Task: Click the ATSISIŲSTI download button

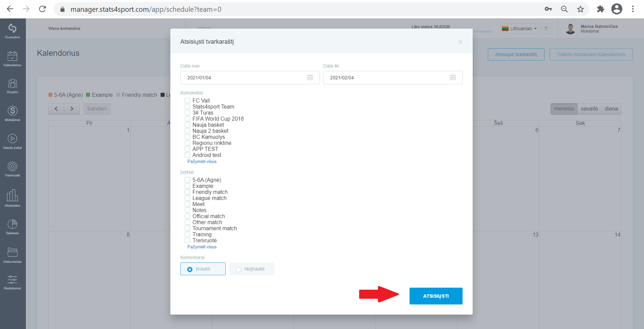Action: click(x=436, y=296)
